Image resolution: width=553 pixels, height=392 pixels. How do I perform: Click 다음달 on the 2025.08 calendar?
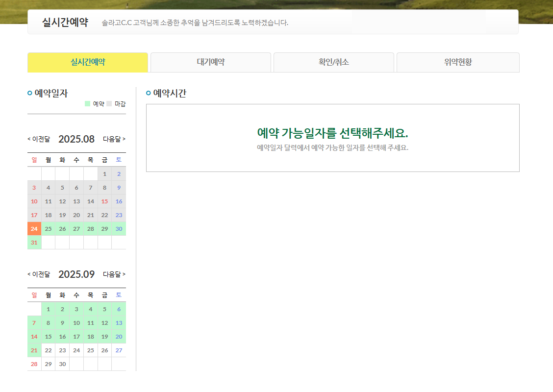pyautogui.click(x=114, y=139)
